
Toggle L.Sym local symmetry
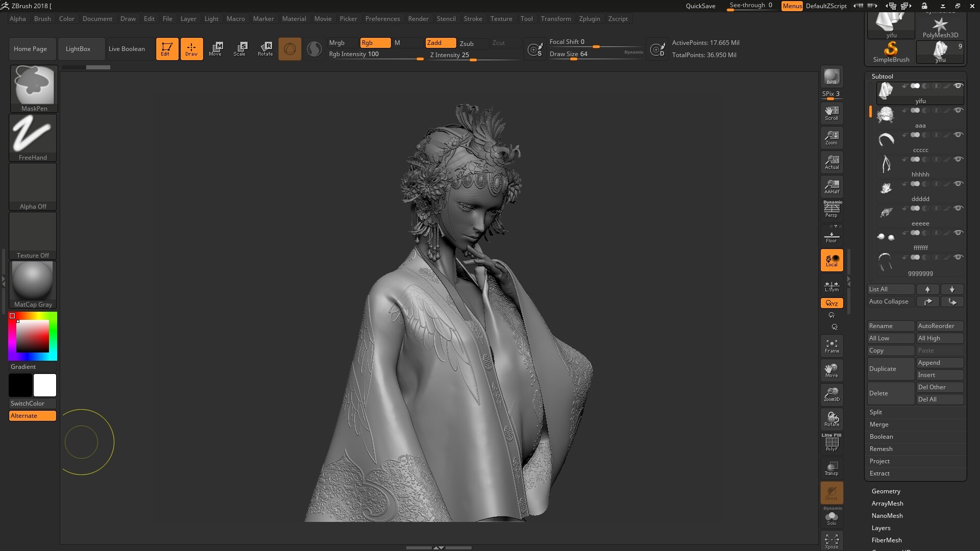[x=831, y=286]
